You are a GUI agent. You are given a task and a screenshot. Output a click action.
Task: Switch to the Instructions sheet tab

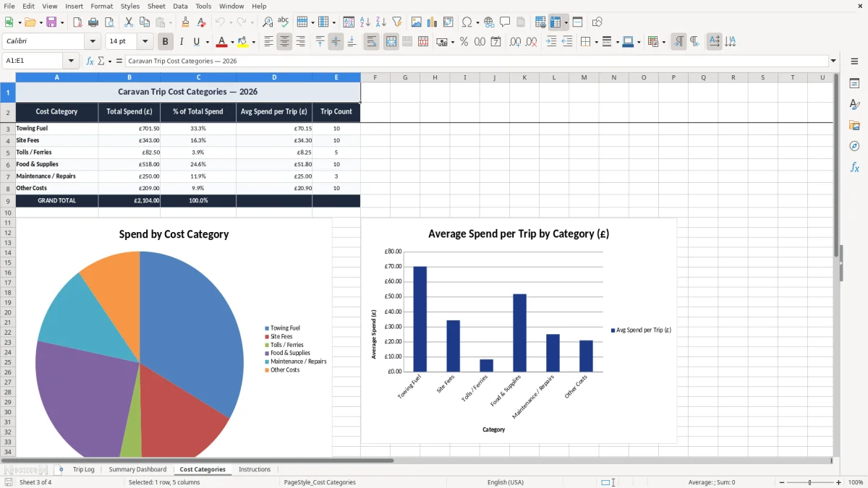pos(255,469)
